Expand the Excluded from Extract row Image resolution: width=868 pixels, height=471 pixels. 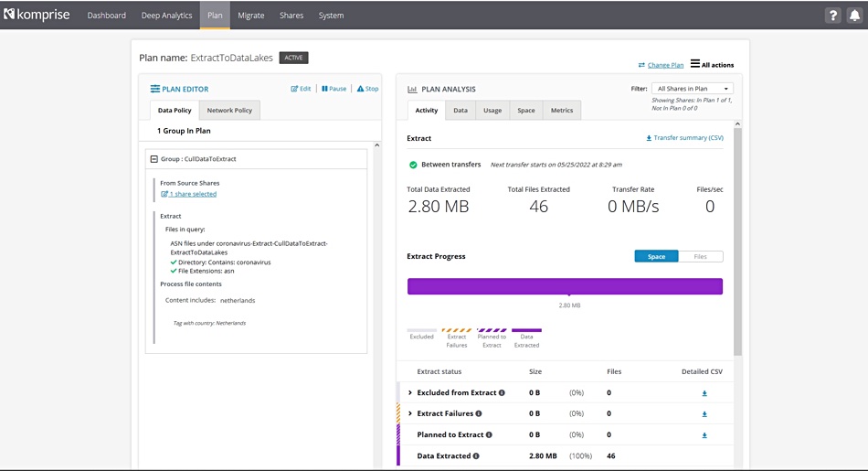410,393
